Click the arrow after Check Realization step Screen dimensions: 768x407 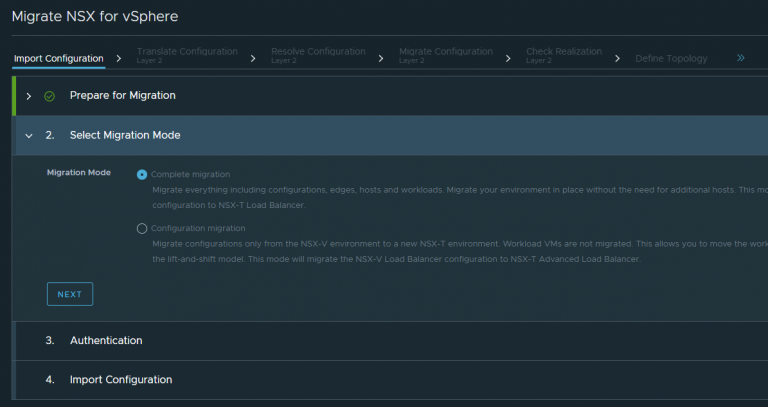618,58
